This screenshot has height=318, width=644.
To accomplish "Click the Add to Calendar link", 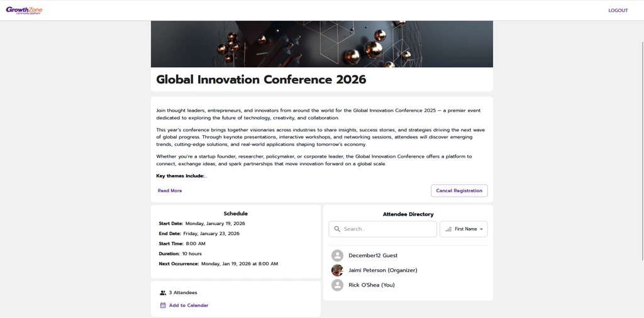I will tap(188, 305).
